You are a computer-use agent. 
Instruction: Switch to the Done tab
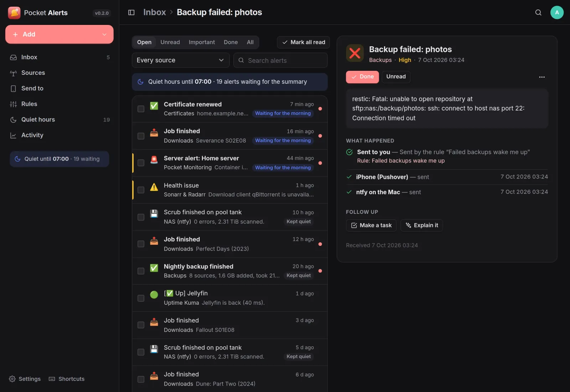click(x=230, y=42)
